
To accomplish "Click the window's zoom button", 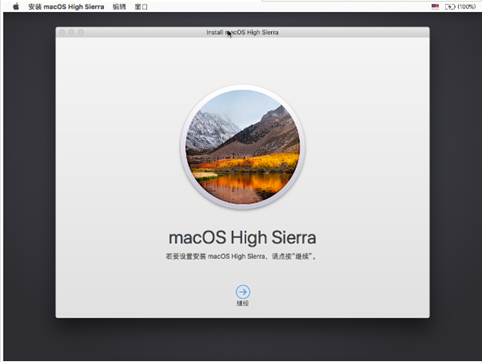I will pos(81,32).
